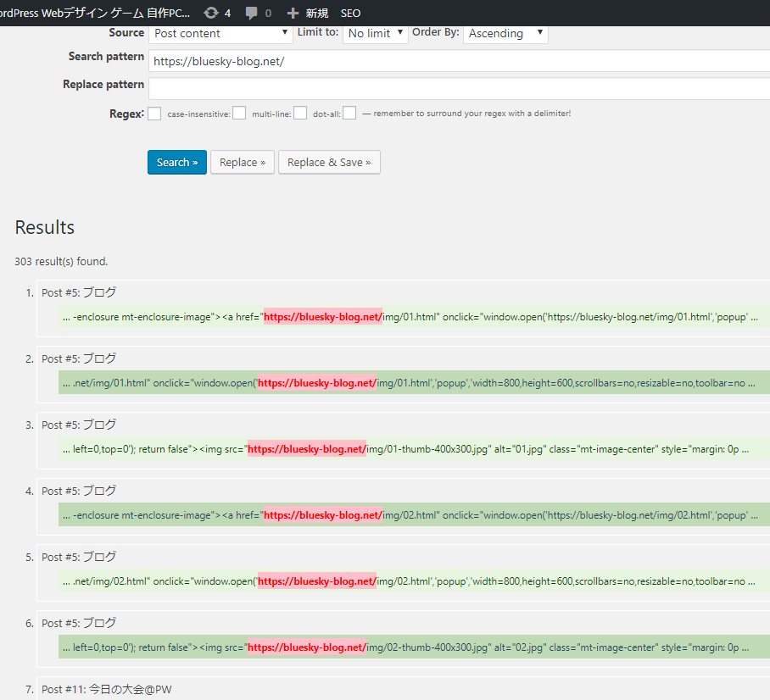Click the comments count 0 in admin bar
770x700 pixels.
click(268, 14)
